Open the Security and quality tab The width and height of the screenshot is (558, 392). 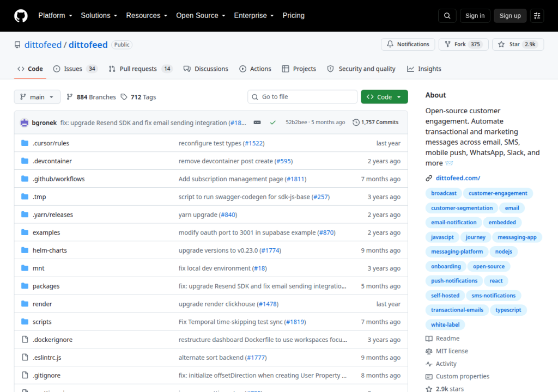(361, 69)
